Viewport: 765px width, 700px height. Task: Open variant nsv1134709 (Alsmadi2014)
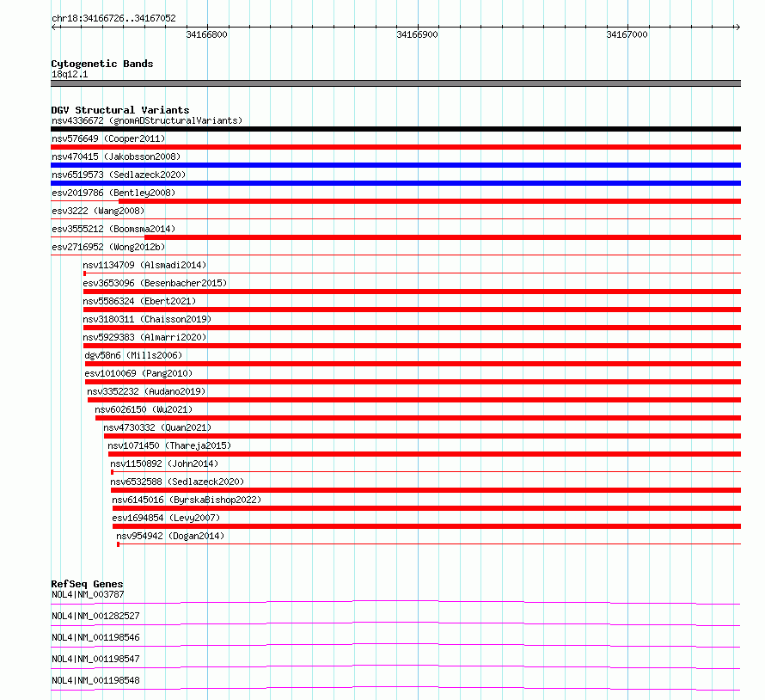144,265
